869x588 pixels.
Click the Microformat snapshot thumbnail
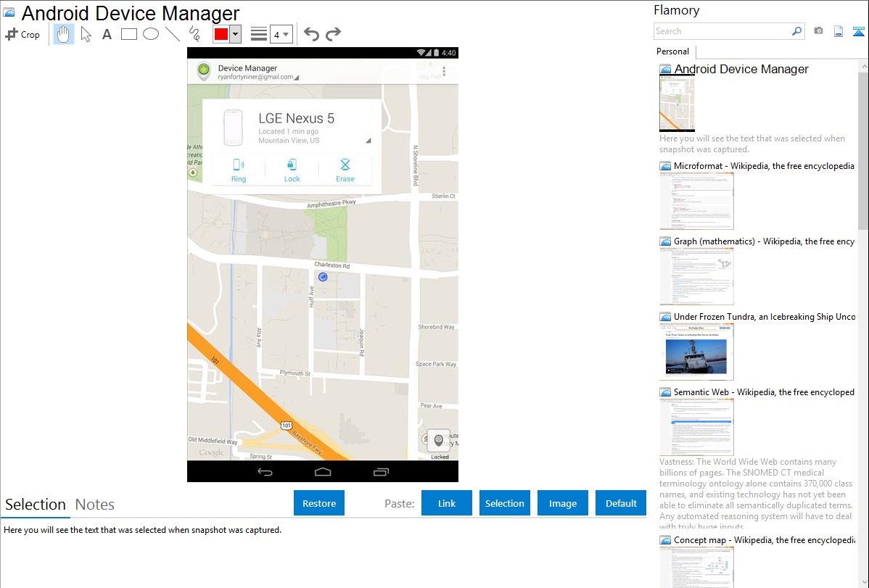click(x=696, y=201)
